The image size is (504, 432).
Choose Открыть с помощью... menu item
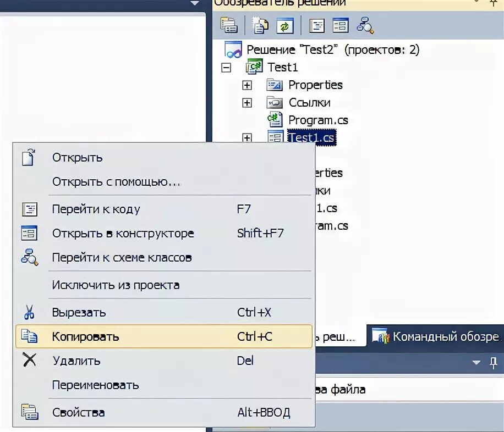(x=163, y=182)
